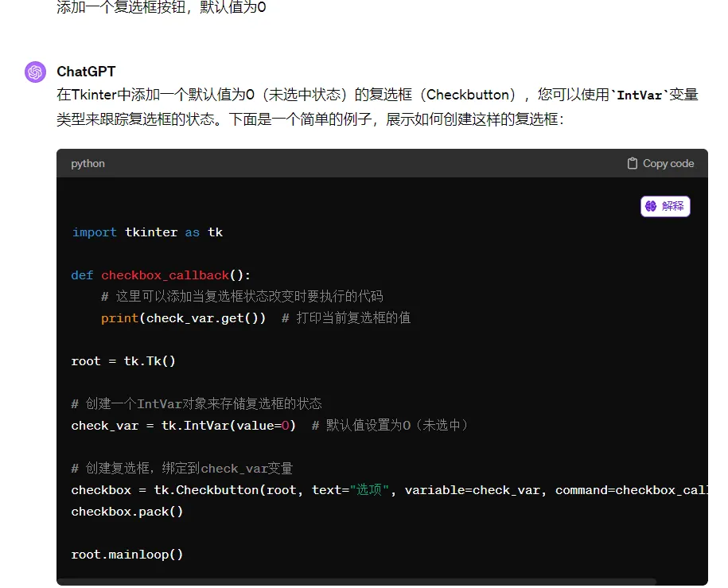Click the Copy code button label
Viewport: 728px width, 588px height.
pos(668,163)
